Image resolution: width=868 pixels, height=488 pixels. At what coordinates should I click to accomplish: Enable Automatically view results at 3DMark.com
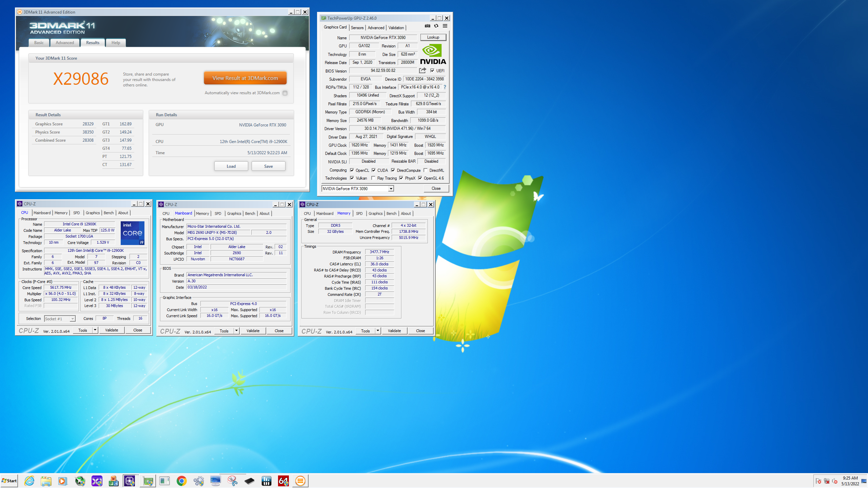[285, 93]
